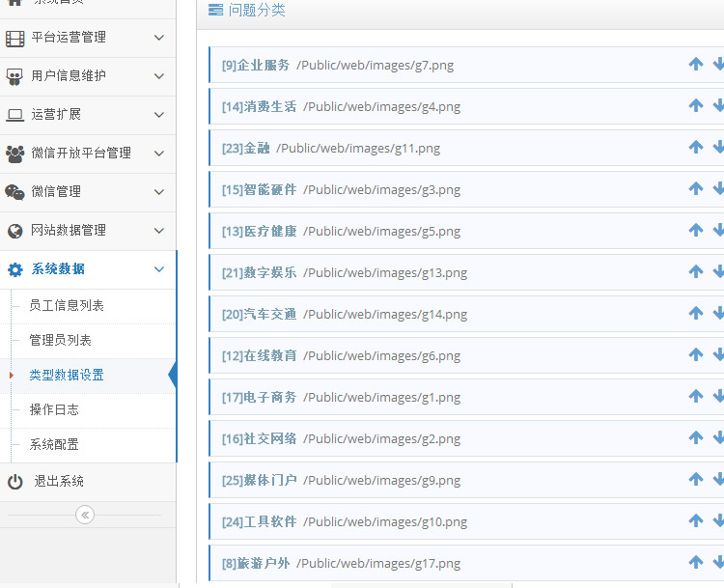Click path text /Public/web/images/g11.png

358,149
